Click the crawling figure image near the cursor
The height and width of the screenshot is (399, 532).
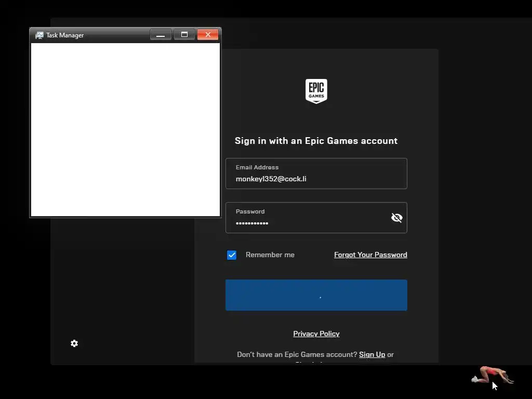click(493, 375)
